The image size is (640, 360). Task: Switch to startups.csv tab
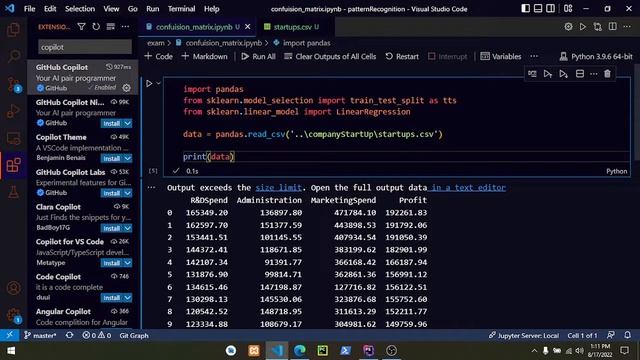[292, 27]
